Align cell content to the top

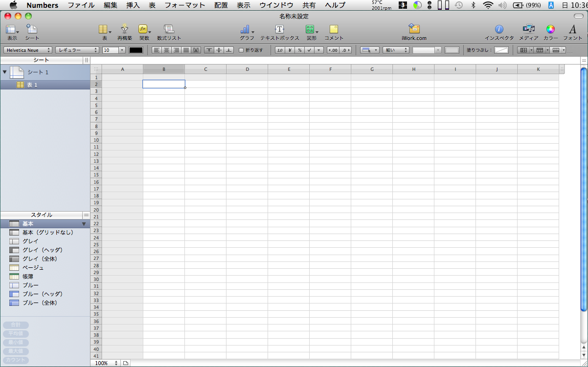pyautogui.click(x=209, y=50)
